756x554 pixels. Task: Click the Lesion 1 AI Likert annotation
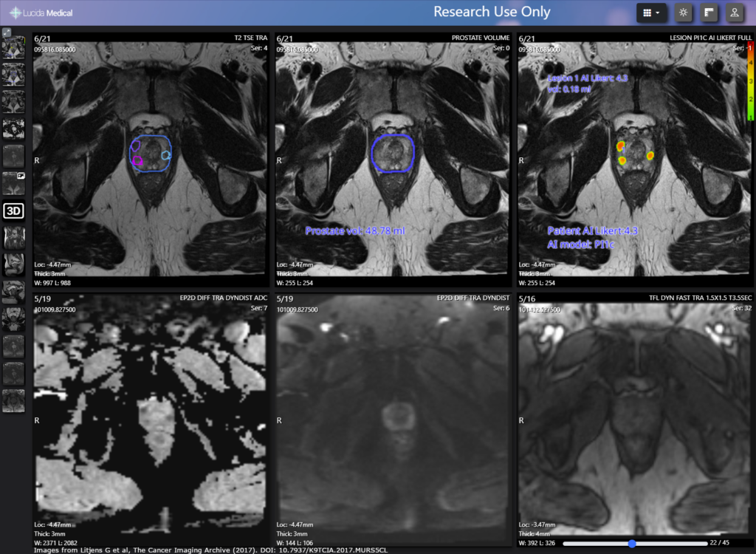[x=588, y=78]
